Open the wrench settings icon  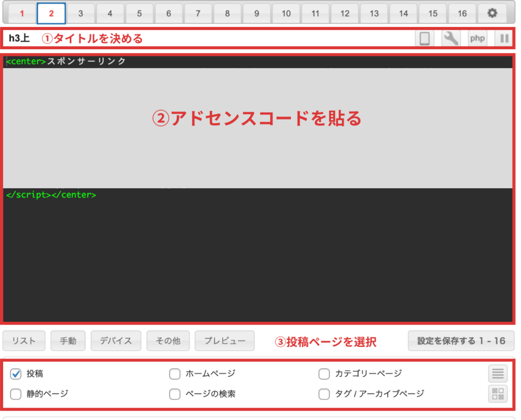[x=450, y=38]
